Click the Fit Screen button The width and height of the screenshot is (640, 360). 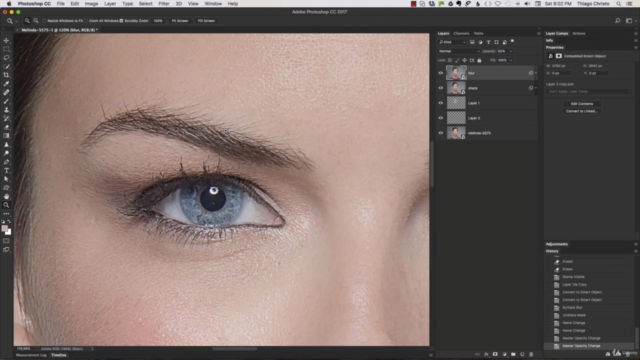(180, 21)
